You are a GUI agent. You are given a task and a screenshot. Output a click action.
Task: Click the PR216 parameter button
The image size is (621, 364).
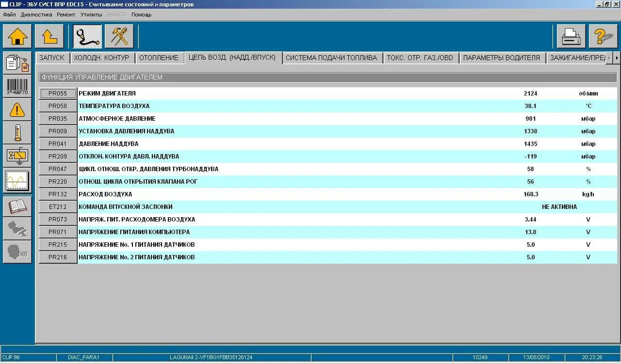(58, 257)
